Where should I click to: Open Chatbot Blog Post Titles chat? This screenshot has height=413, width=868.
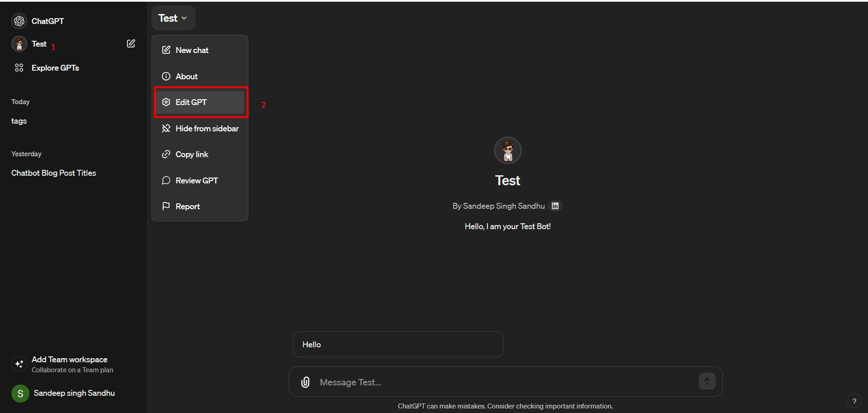pos(53,173)
